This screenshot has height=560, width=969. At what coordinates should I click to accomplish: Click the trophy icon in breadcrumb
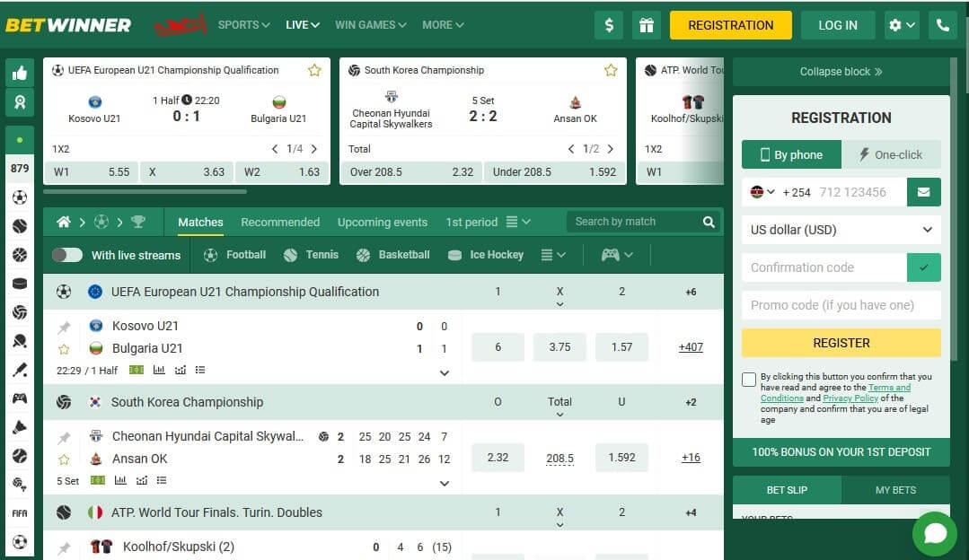click(x=137, y=222)
